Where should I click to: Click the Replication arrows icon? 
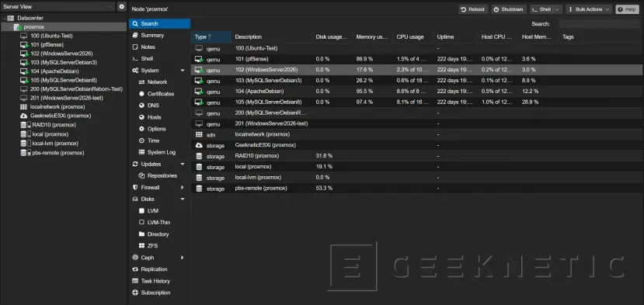pyautogui.click(x=135, y=269)
